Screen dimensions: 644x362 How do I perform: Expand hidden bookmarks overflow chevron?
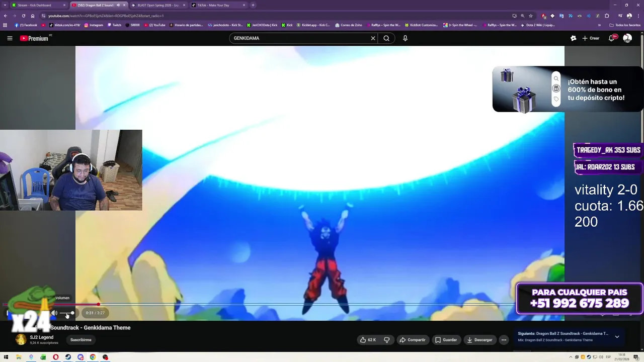coord(599,25)
